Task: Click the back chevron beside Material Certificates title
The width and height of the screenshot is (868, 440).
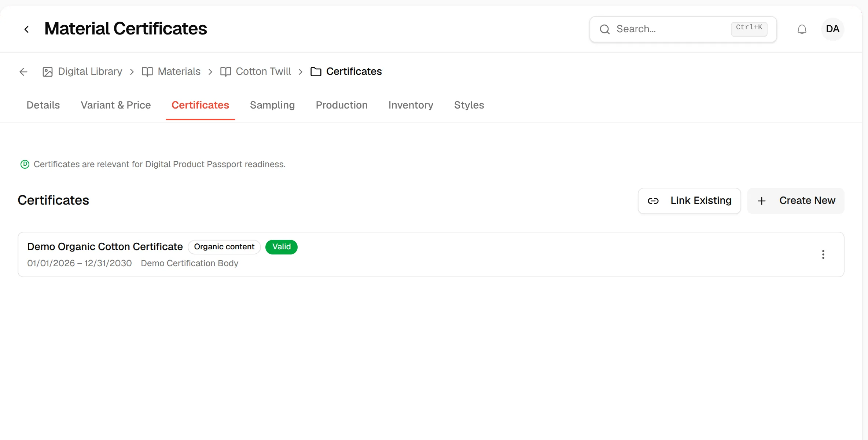Action: [x=26, y=29]
